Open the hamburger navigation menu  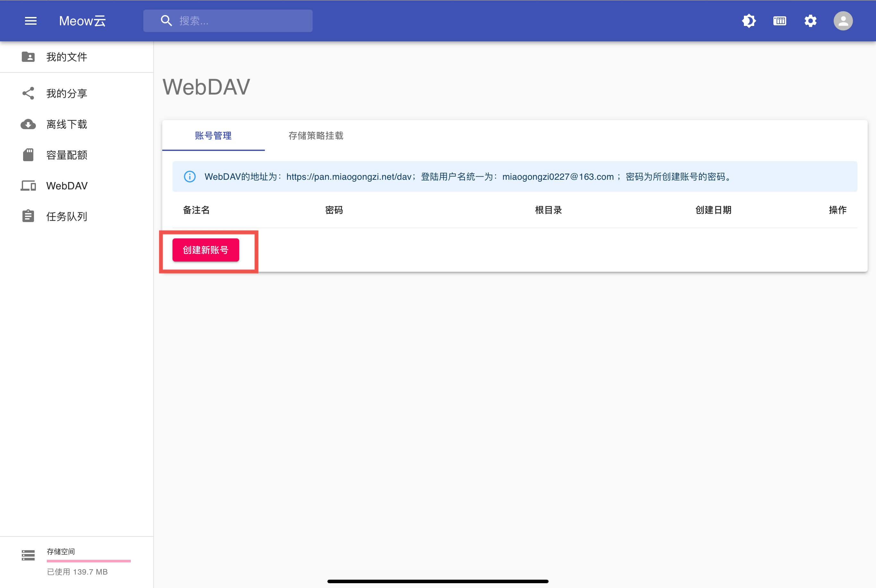pyautogui.click(x=31, y=21)
